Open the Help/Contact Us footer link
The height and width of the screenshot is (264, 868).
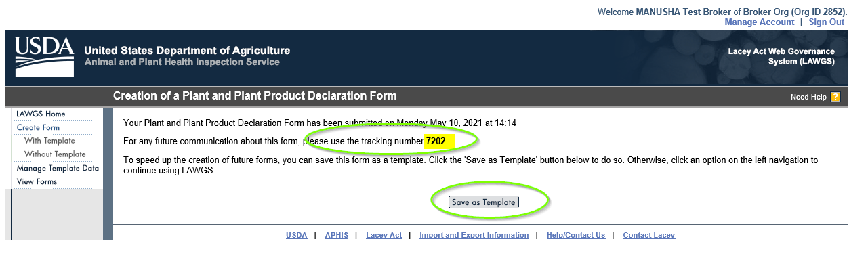pos(576,235)
